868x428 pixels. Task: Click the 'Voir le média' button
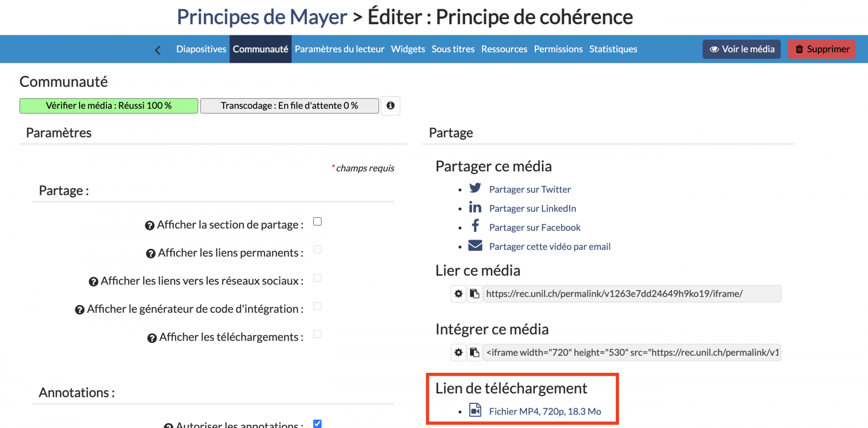point(741,49)
